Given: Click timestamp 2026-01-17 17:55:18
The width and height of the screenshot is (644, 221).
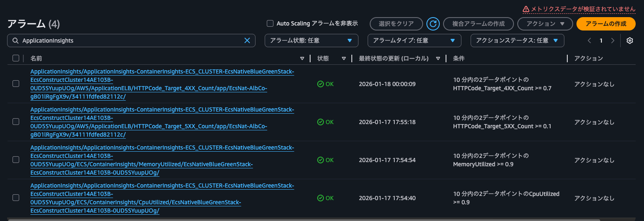Looking at the screenshot, I should pos(387,122).
